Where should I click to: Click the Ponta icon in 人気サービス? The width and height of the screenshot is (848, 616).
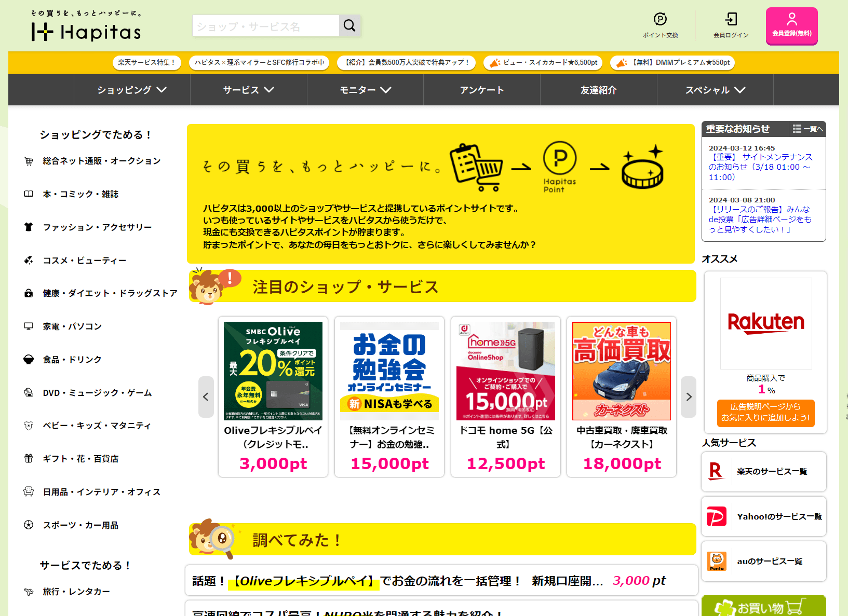click(x=717, y=562)
